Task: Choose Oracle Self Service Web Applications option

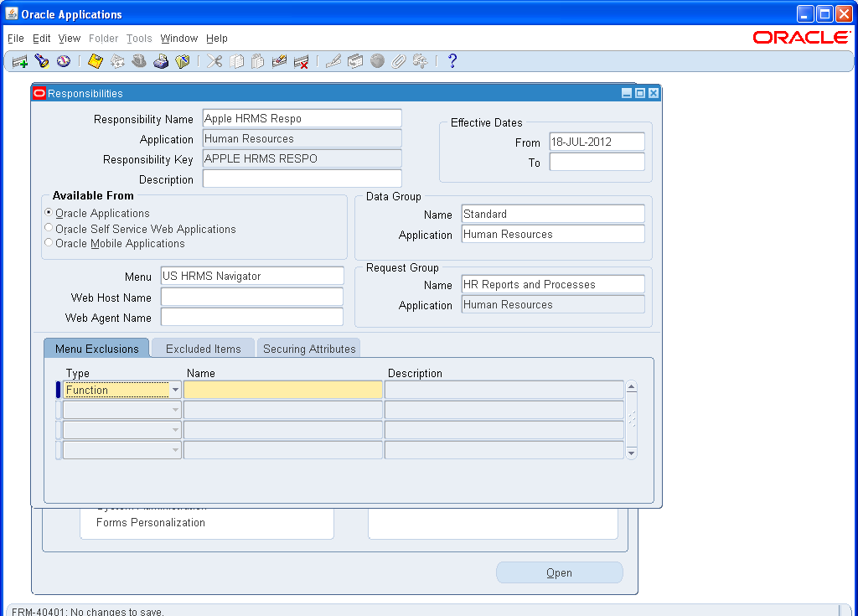Action: (49, 228)
